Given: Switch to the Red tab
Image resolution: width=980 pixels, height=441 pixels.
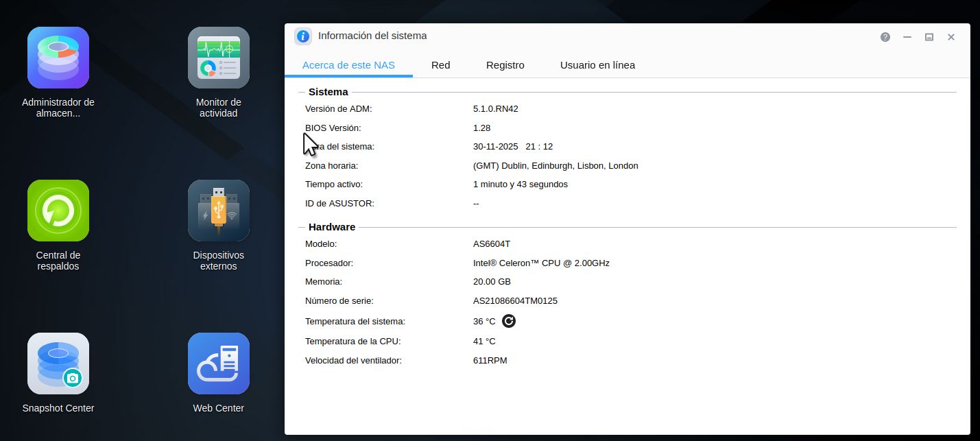Looking at the screenshot, I should [440, 65].
